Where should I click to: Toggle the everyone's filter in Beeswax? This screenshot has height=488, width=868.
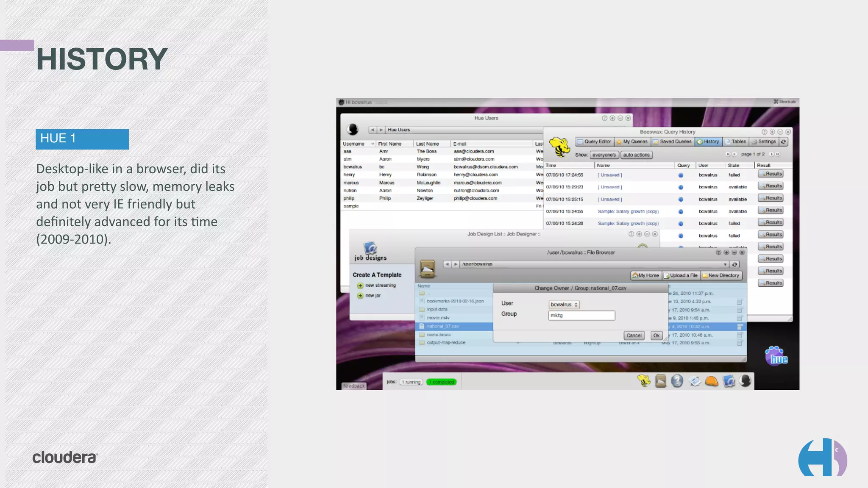click(604, 155)
